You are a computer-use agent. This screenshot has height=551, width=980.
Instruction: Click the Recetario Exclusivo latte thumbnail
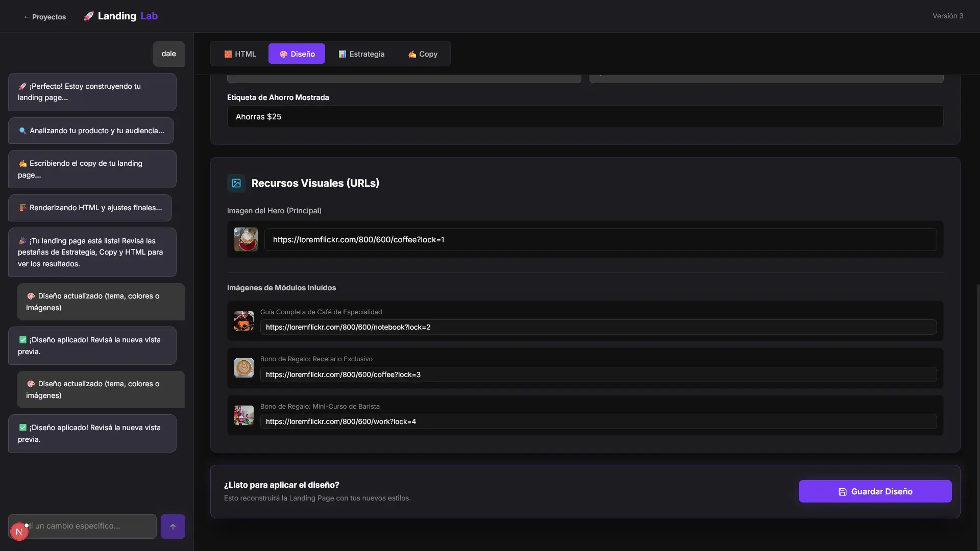pyautogui.click(x=244, y=368)
